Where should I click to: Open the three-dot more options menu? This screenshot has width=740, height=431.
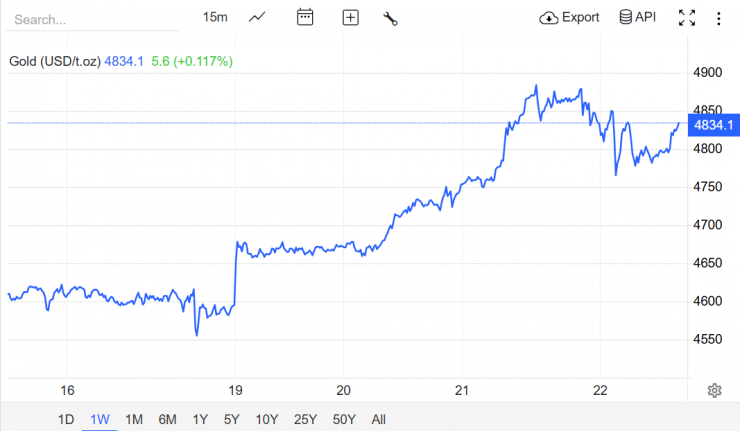tap(718, 17)
